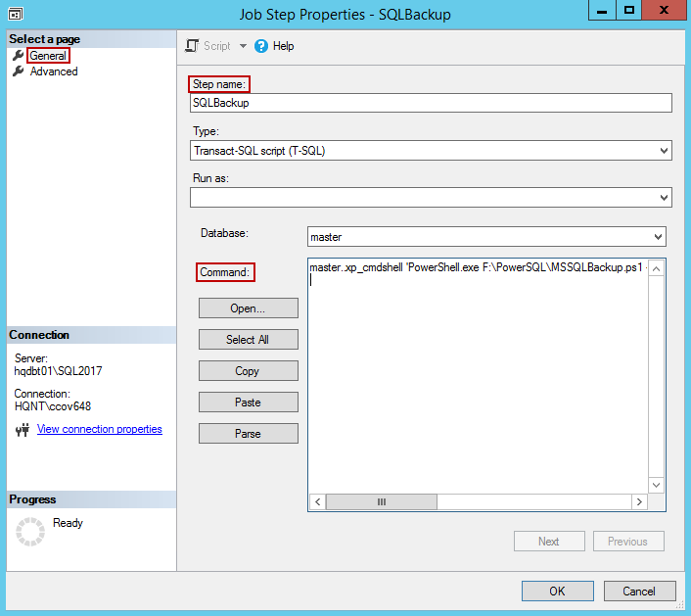Click the Select All button

tap(248, 340)
